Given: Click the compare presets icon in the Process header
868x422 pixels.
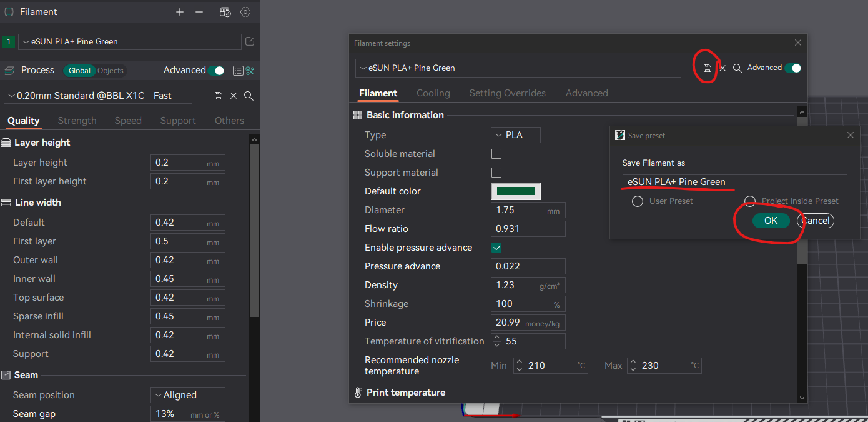Looking at the screenshot, I should [x=250, y=71].
